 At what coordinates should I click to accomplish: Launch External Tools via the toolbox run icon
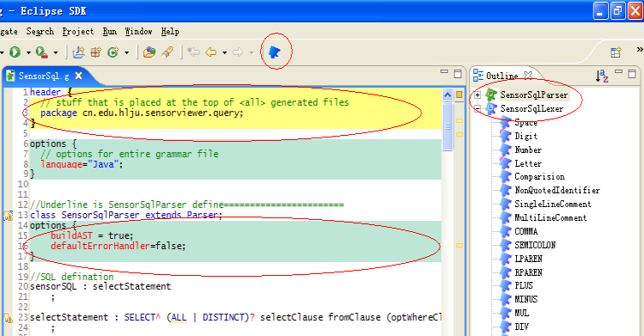41,52
